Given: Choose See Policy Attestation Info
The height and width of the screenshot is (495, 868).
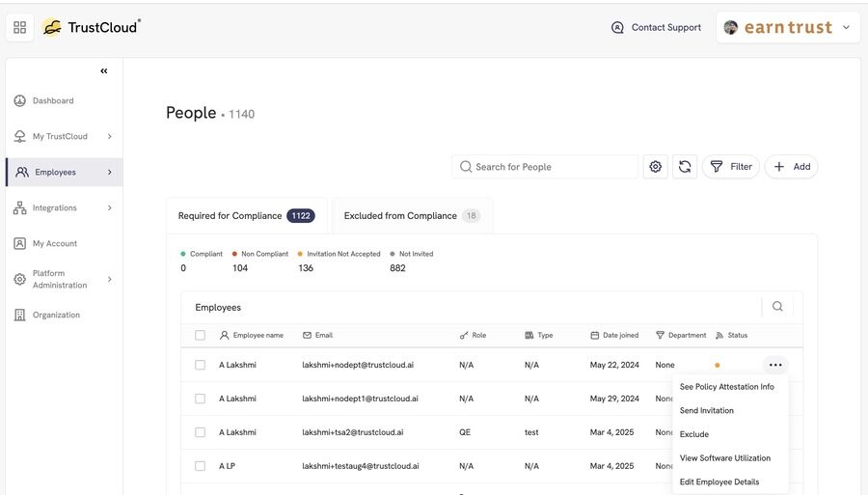Looking at the screenshot, I should [x=727, y=387].
